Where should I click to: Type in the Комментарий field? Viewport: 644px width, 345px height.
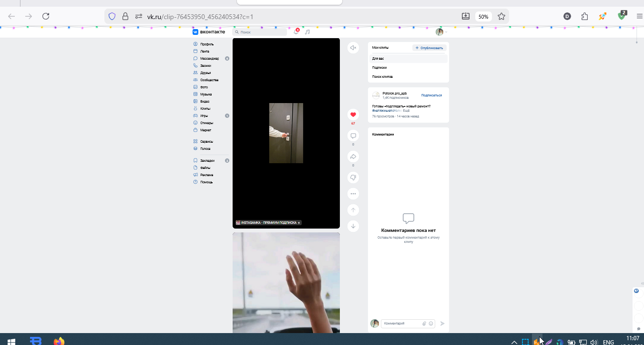tap(401, 324)
